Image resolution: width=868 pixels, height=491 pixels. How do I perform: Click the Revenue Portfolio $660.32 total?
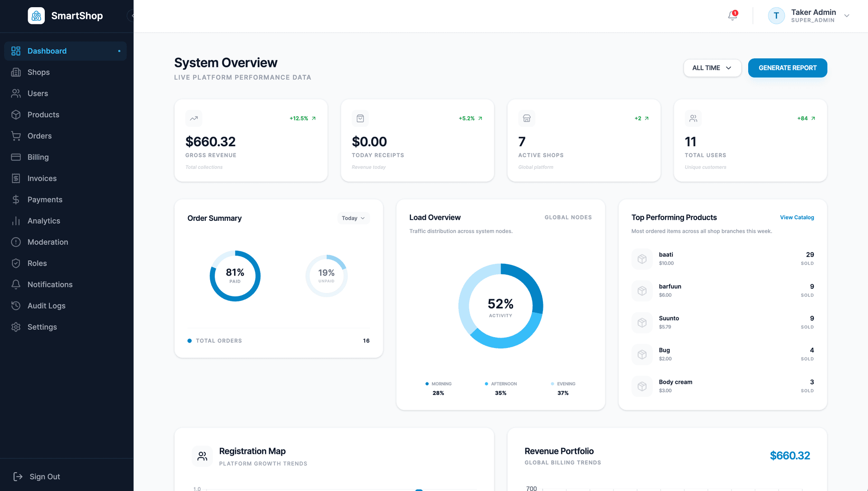coord(790,456)
